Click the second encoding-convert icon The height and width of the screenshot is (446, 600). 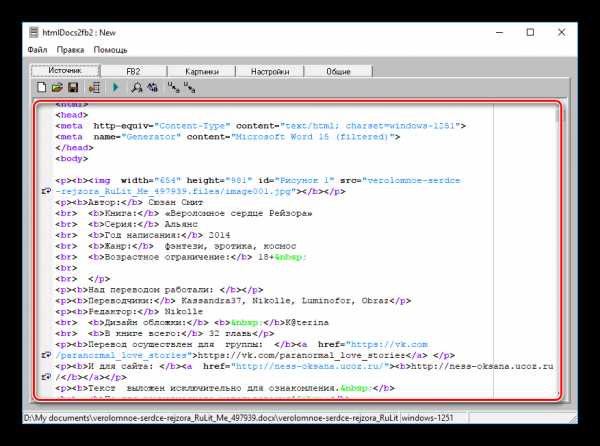pyautogui.click(x=189, y=88)
